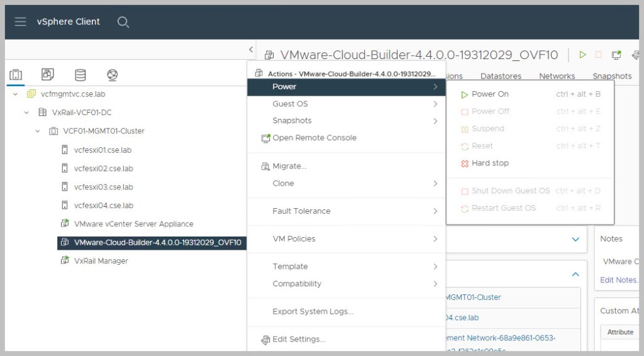Screen dimensions: 644x356
Task: Open the Storage inventory view icon
Action: click(x=80, y=75)
